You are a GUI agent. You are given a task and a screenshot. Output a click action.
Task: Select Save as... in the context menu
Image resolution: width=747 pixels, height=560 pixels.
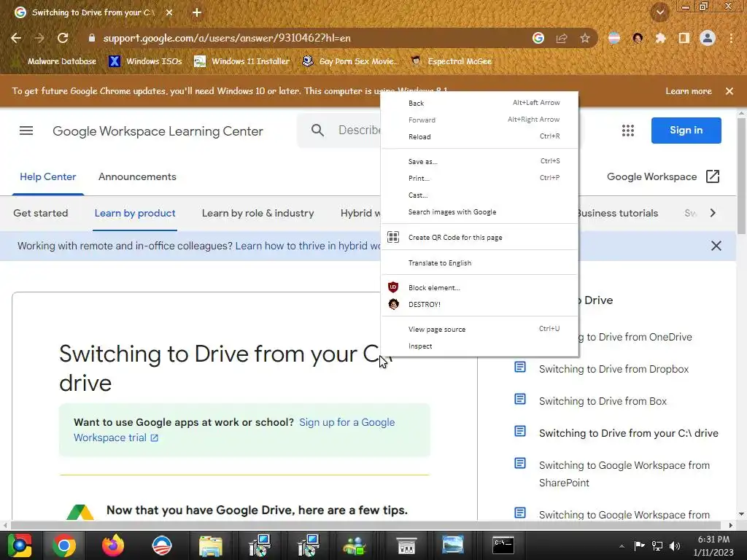480,161
